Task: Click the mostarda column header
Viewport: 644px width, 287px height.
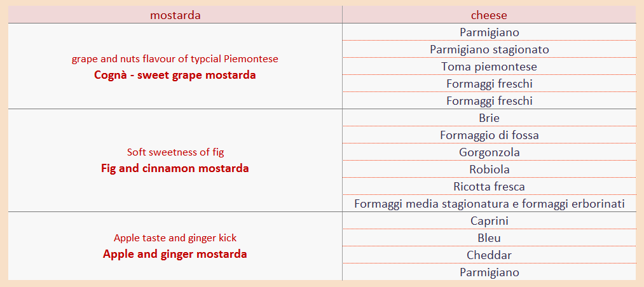Action: pos(175,15)
